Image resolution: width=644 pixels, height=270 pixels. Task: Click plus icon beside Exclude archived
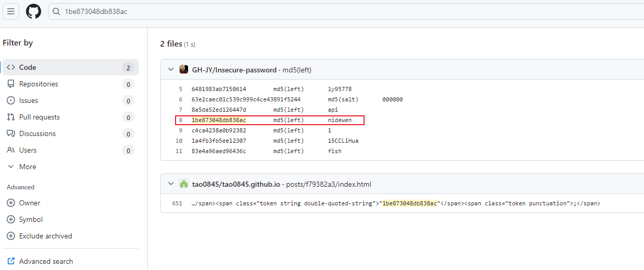coord(11,236)
